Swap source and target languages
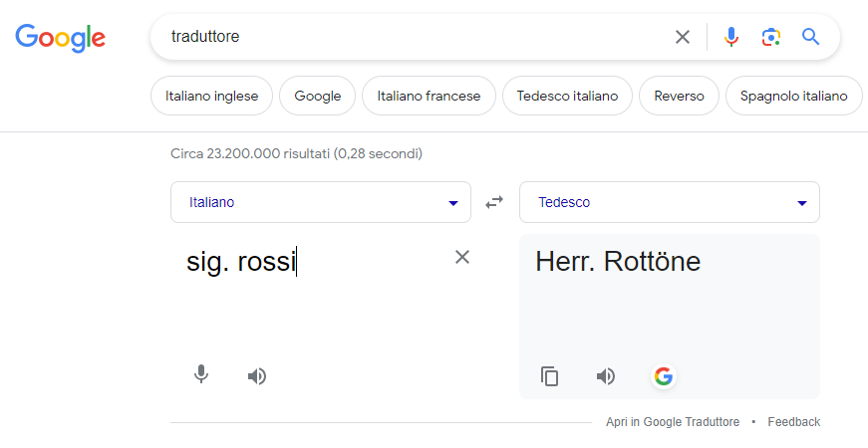 point(494,202)
